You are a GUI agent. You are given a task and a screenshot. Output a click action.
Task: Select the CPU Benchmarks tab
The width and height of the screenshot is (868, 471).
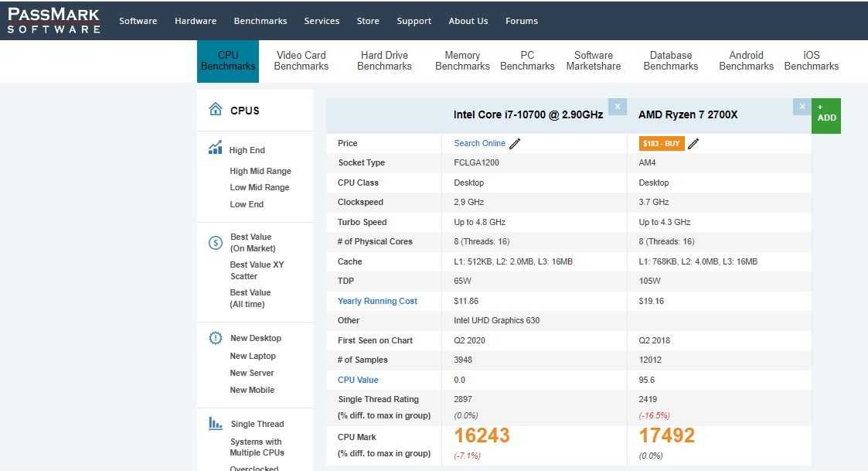228,61
